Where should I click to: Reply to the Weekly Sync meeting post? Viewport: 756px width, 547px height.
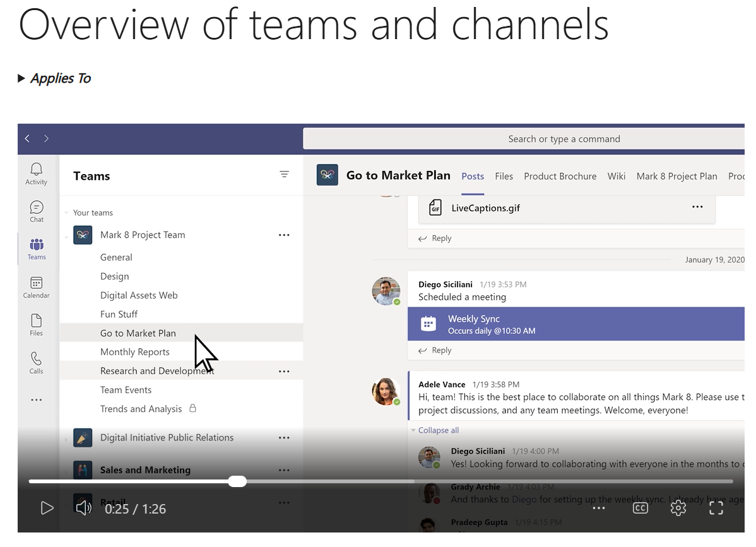click(434, 350)
